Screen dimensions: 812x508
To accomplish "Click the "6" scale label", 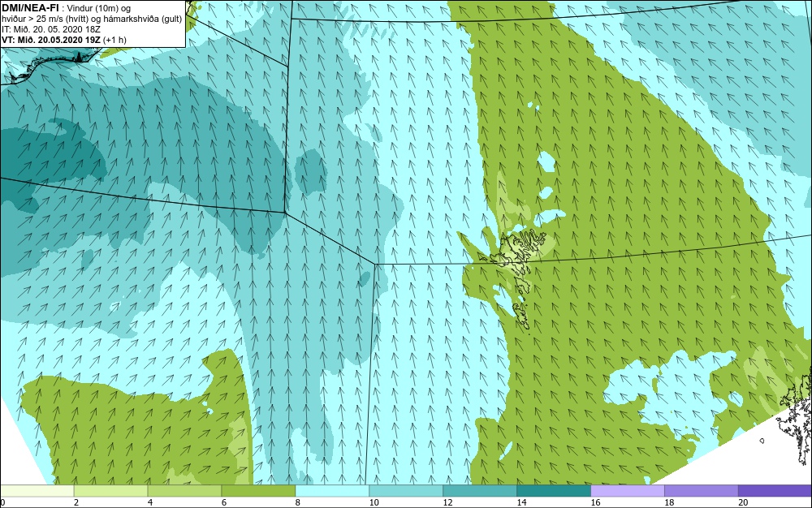I will tap(224, 502).
